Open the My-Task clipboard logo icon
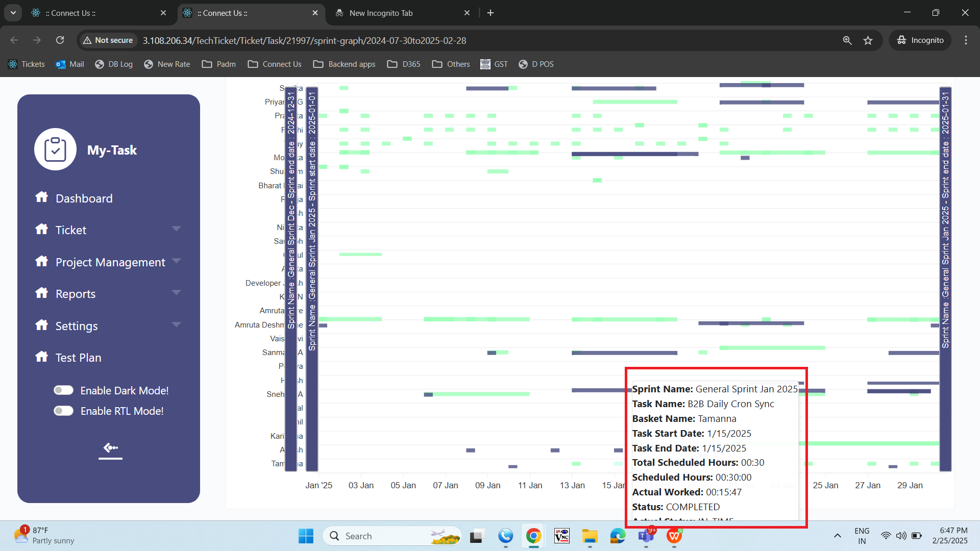Screen dimensions: 980x551 point(55,149)
